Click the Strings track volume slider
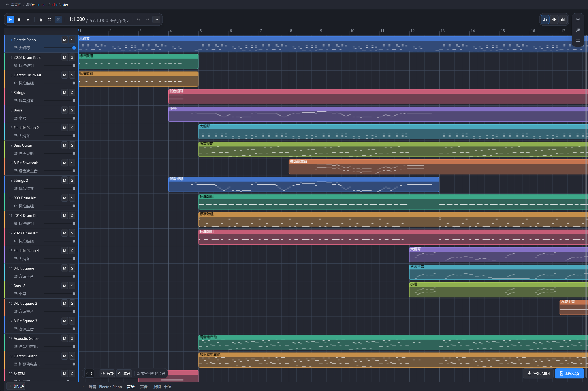The width and height of the screenshot is (588, 391). click(x=59, y=101)
